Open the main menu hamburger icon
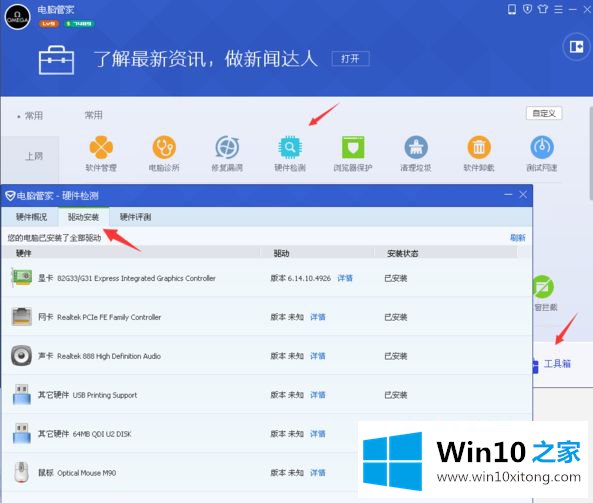593x503 pixels. click(x=558, y=9)
